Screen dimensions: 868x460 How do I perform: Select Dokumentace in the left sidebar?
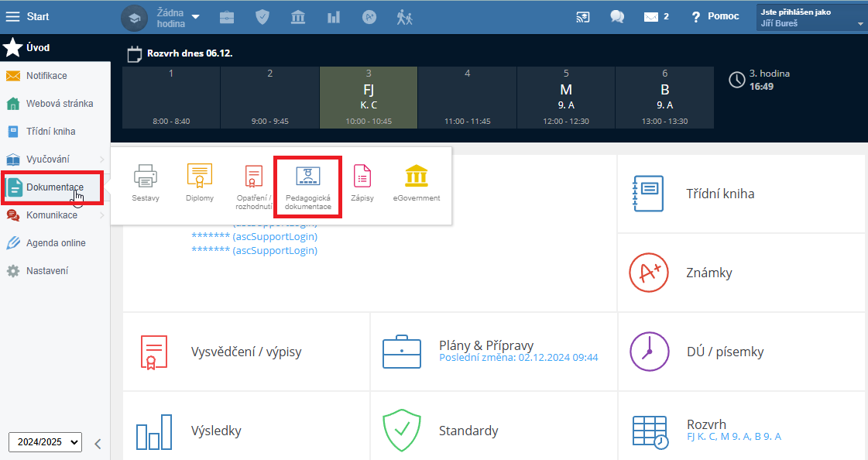pos(53,187)
